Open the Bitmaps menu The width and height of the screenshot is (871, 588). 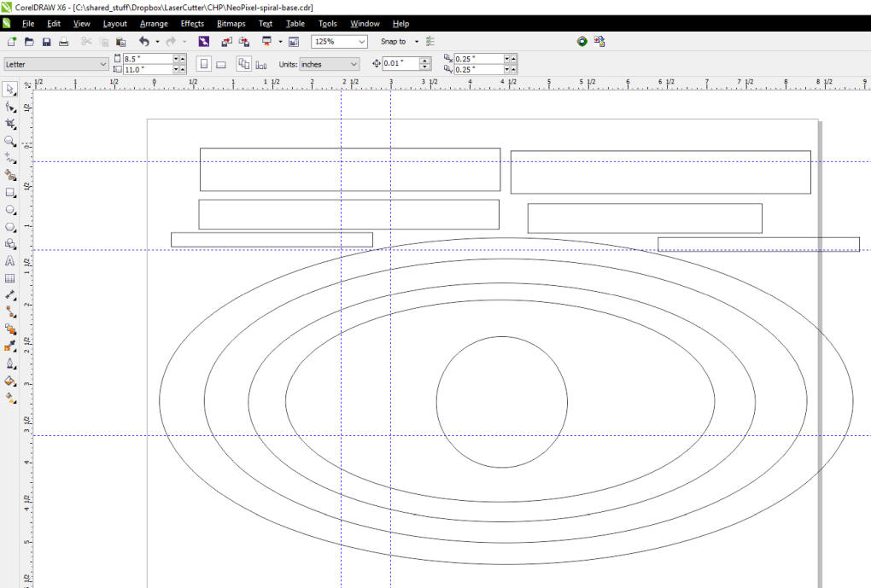coord(231,24)
